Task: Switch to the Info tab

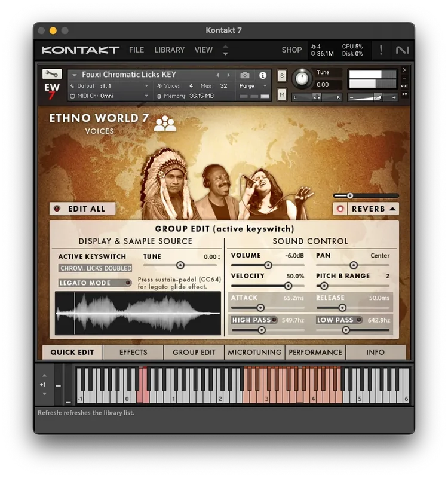Action: pos(376,352)
